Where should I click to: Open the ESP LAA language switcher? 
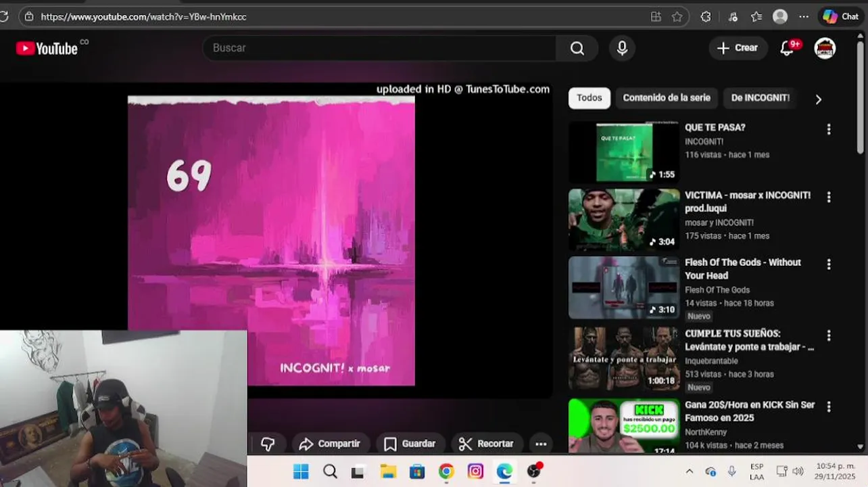click(x=757, y=471)
